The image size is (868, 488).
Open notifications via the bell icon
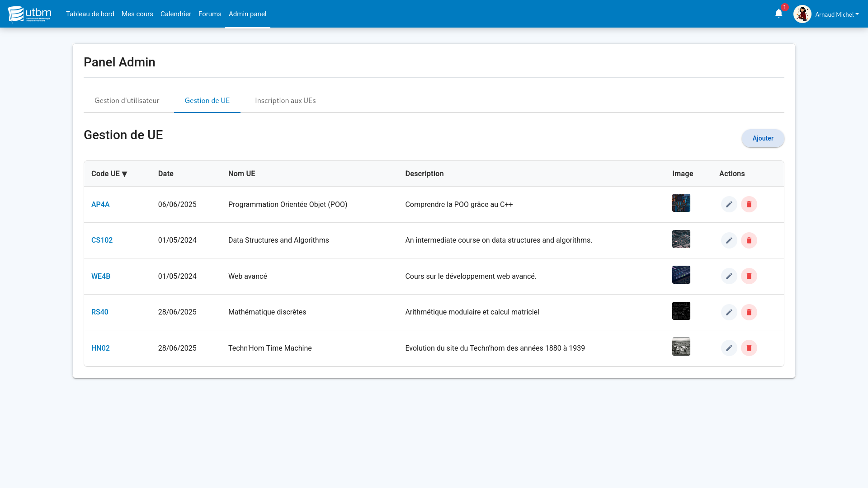(x=778, y=14)
